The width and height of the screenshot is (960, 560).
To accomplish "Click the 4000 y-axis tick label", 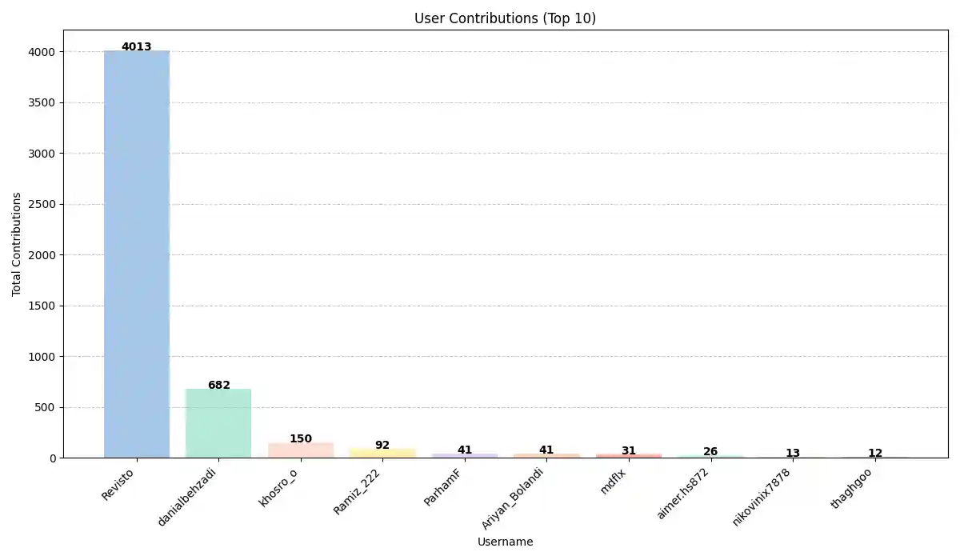I will point(43,52).
